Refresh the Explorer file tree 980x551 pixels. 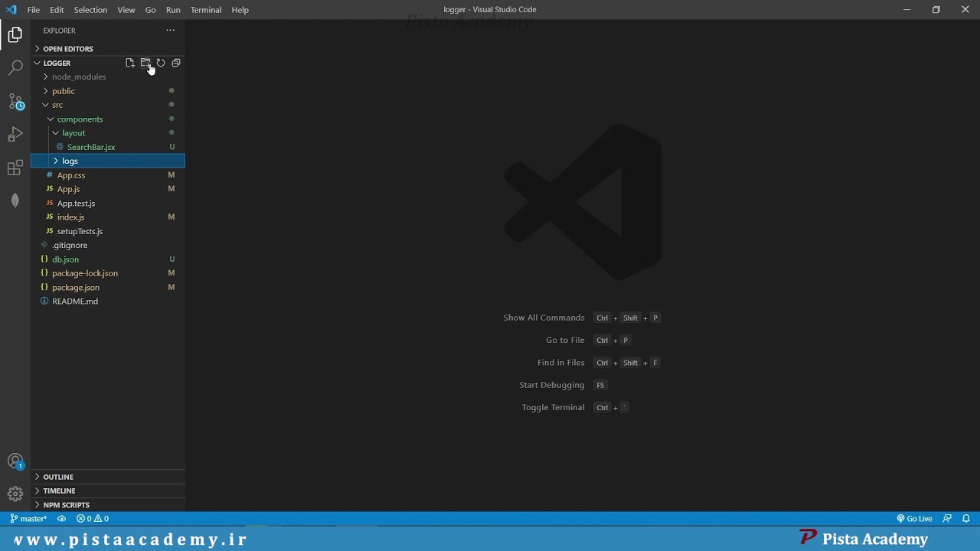(x=161, y=63)
